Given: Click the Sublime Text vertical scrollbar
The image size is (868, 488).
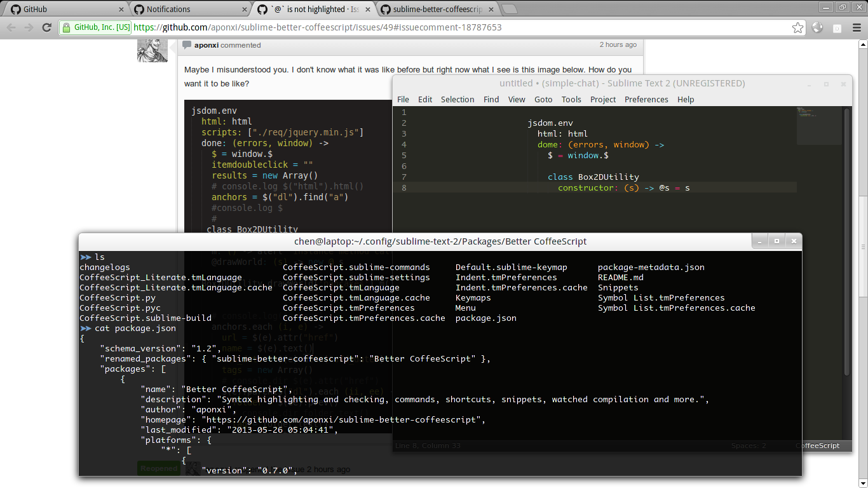Looking at the screenshot, I should [x=846, y=241].
